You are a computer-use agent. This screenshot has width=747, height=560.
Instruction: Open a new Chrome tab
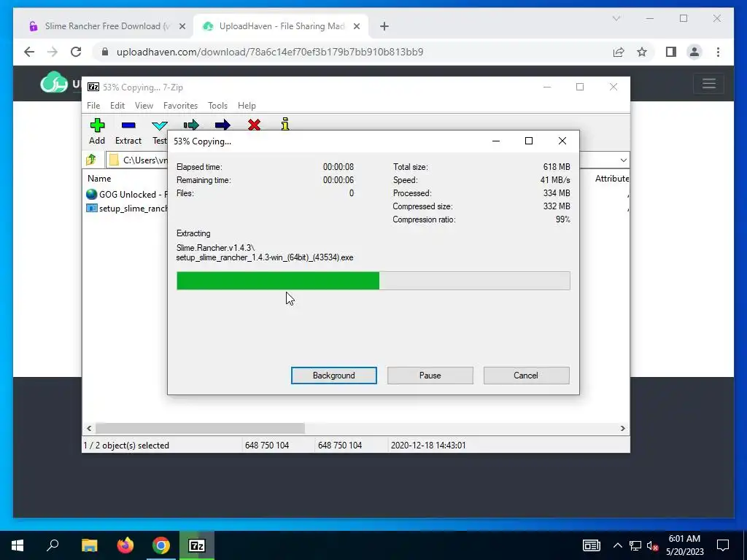[384, 26]
